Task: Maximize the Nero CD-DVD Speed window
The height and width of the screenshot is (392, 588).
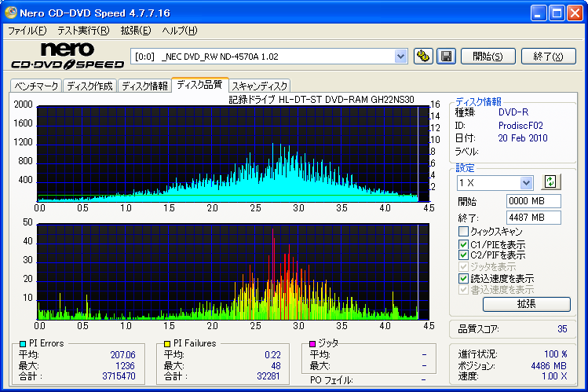Action: tap(557, 13)
